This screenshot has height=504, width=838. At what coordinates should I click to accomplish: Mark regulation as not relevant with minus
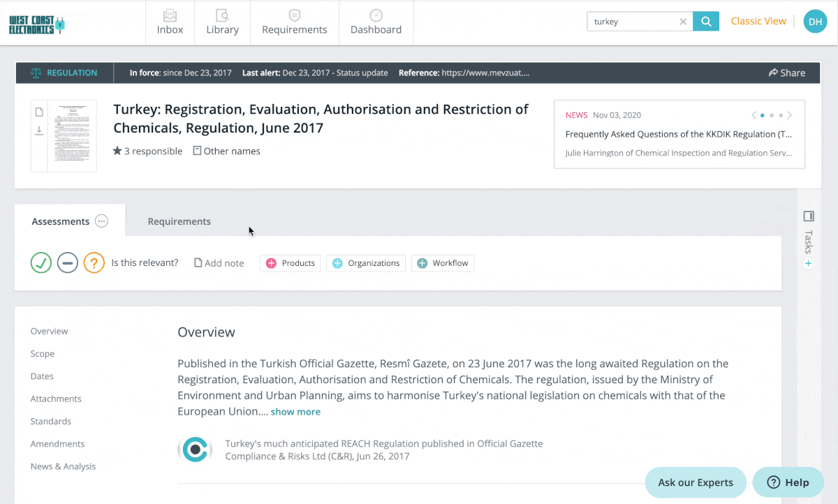pos(68,262)
